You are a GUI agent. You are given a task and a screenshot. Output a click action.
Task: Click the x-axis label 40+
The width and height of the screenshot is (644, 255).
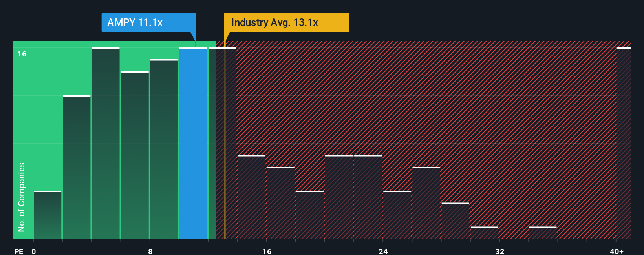tap(617, 251)
